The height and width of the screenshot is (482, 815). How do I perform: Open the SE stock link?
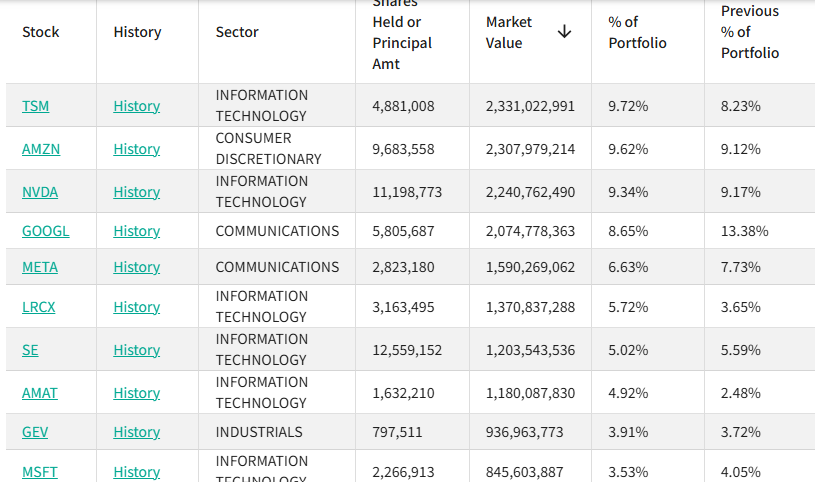(30, 350)
